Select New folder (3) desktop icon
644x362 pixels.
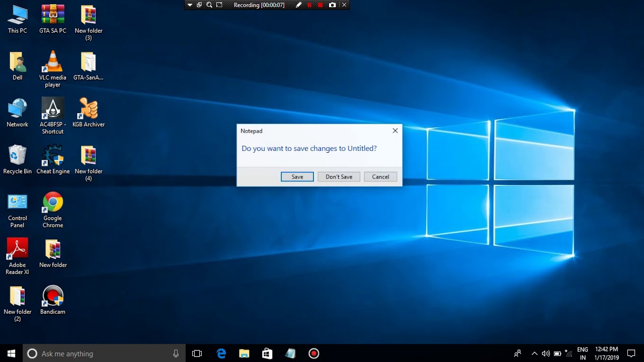pos(89,23)
